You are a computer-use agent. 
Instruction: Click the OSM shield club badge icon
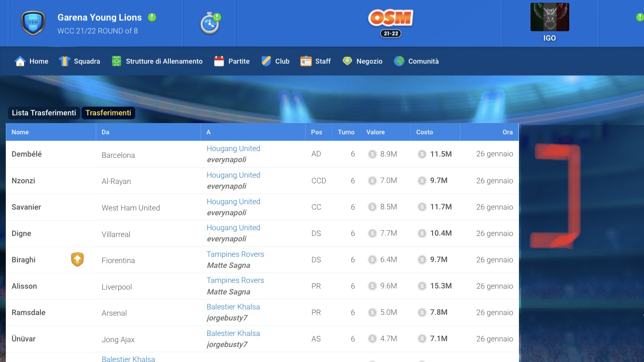(x=33, y=23)
